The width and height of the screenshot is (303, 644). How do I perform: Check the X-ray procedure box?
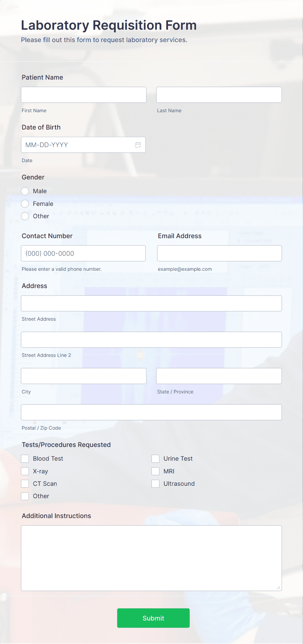click(x=25, y=471)
